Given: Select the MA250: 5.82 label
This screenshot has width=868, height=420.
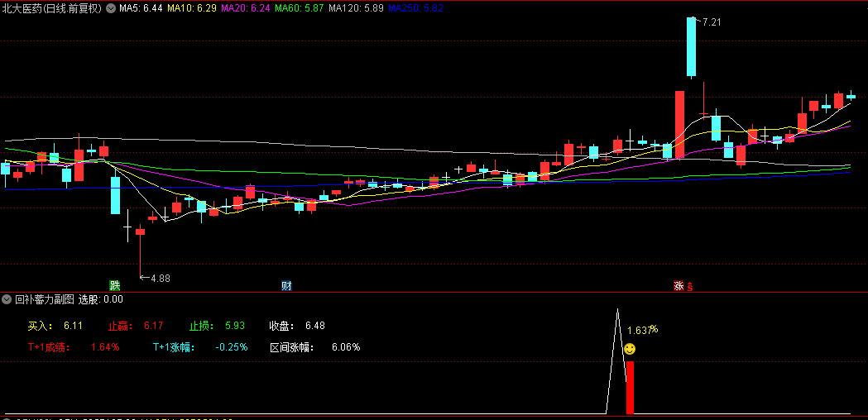Looking at the screenshot, I should point(415,8).
